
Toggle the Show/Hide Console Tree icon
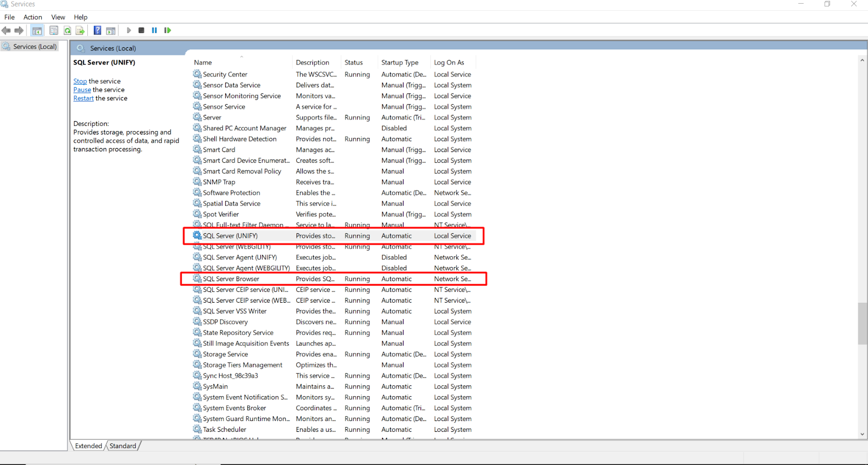(x=37, y=30)
